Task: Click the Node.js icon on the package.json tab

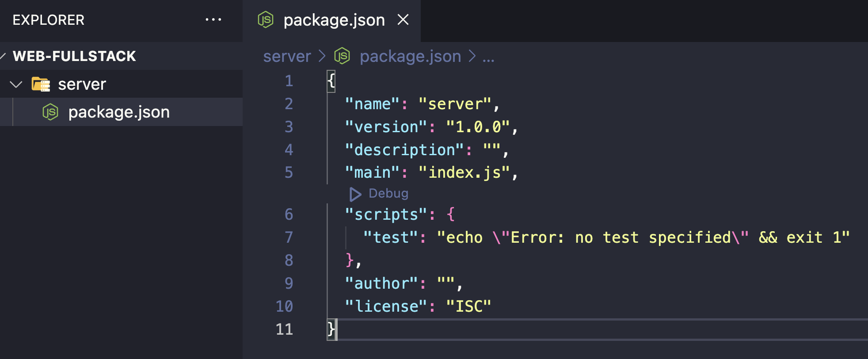Action: (266, 20)
